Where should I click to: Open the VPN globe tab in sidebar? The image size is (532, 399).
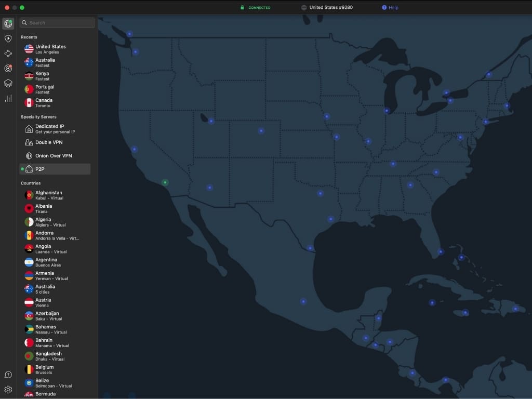(x=8, y=23)
